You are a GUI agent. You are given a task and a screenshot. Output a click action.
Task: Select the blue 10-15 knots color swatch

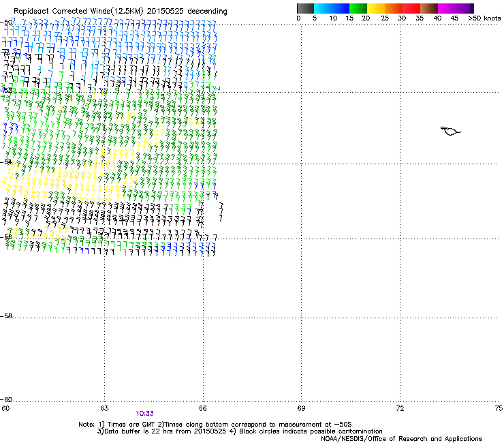pyautogui.click(x=341, y=8)
